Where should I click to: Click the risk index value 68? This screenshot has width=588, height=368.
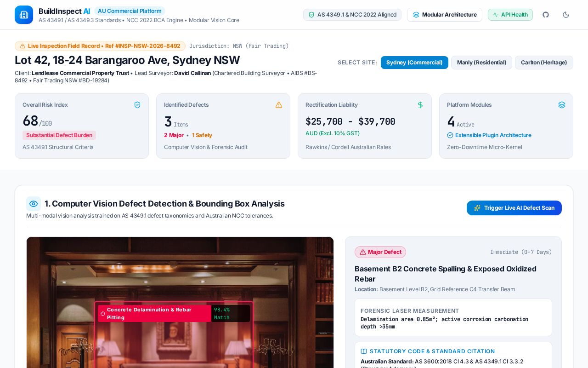(x=30, y=121)
